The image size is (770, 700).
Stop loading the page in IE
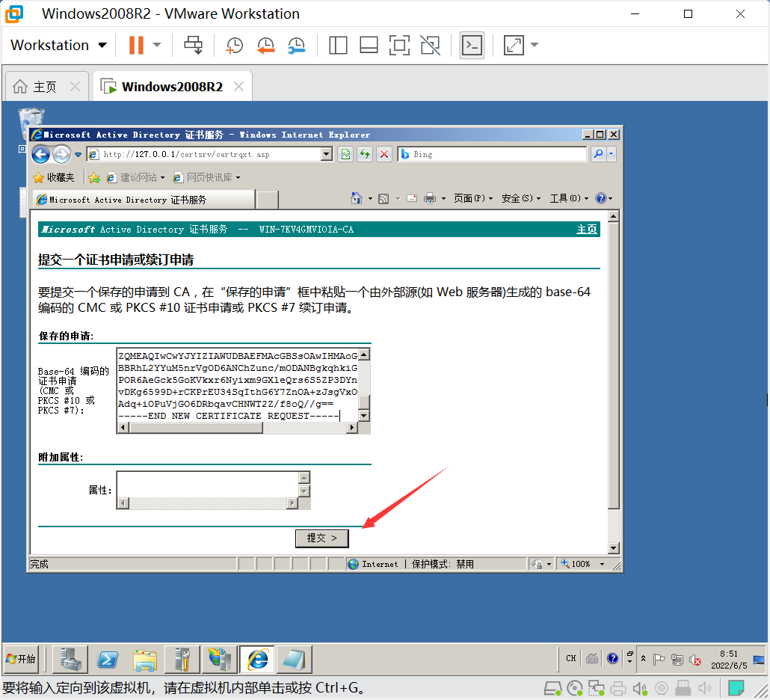pos(384,154)
